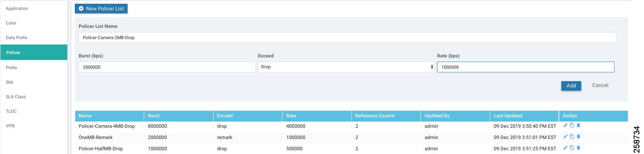Select Data Prefix in the sidebar
644x154 pixels.
pyautogui.click(x=17, y=37)
